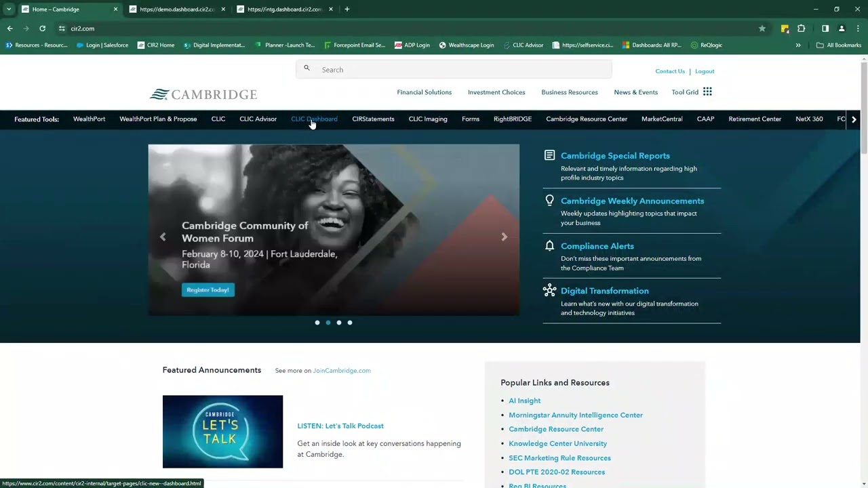Click into the site Search field
Image resolution: width=868 pixels, height=488 pixels.
454,69
